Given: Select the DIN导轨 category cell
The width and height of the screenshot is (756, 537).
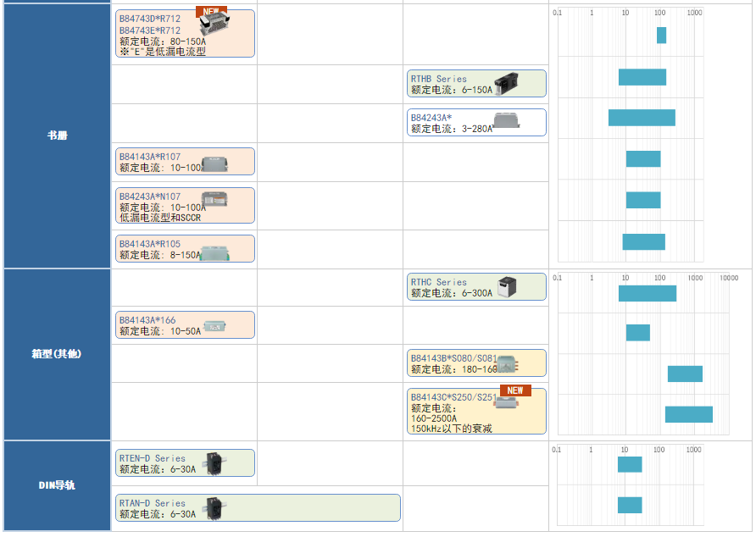Looking at the screenshot, I should pos(57,485).
